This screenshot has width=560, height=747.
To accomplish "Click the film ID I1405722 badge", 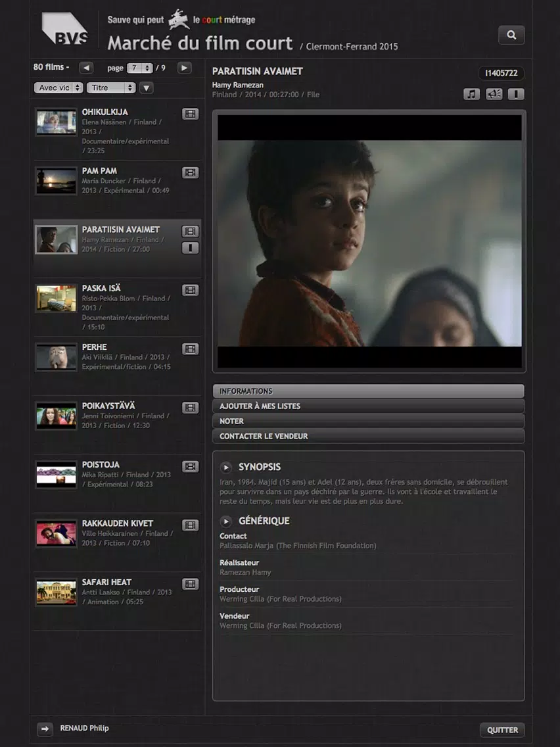I will pyautogui.click(x=501, y=74).
